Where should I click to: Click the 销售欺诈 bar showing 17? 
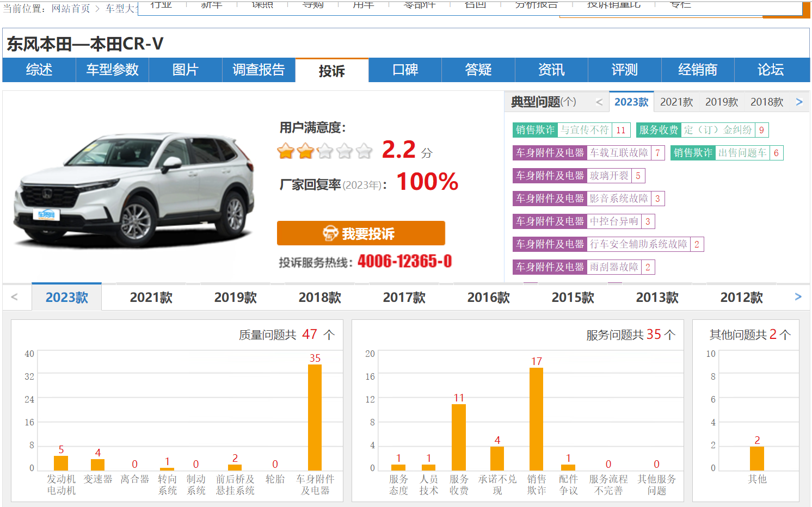pyautogui.click(x=537, y=419)
